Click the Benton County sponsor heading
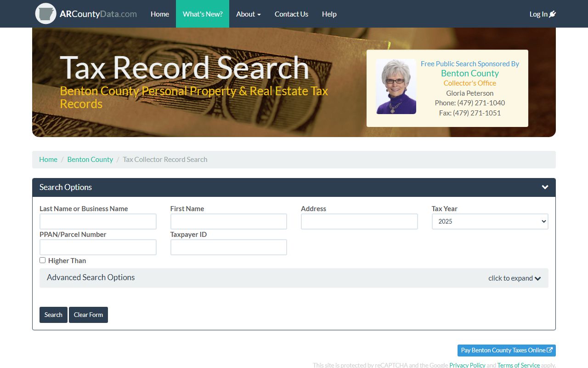 tap(470, 73)
